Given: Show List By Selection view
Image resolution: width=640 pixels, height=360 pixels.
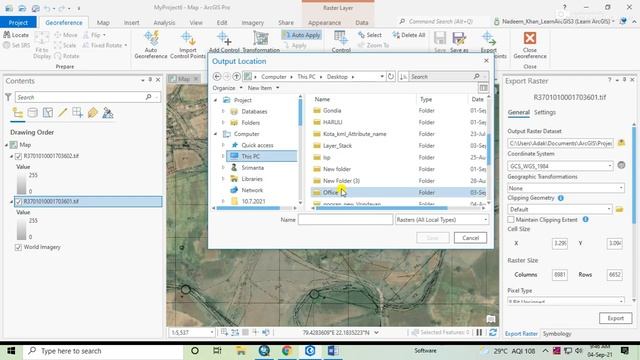Looking at the screenshot, I should click(x=48, y=113).
